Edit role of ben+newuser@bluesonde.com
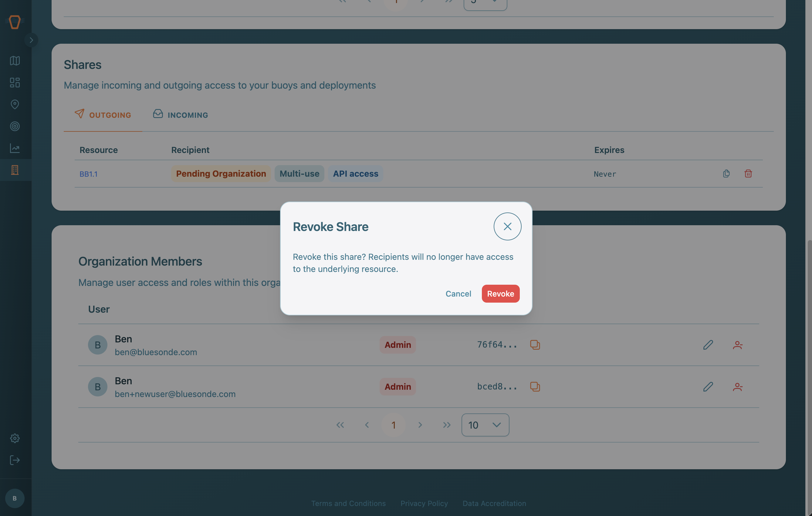 (x=708, y=386)
